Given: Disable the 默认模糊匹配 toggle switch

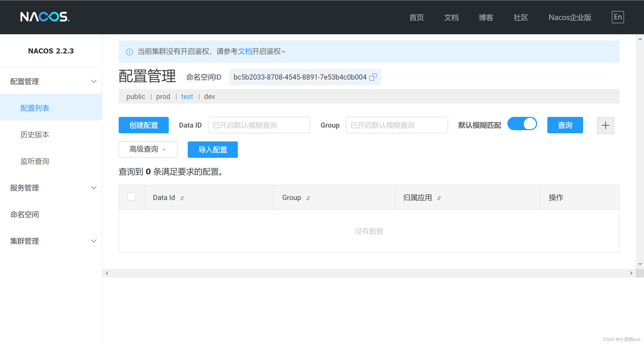Looking at the screenshot, I should pyautogui.click(x=522, y=124).
